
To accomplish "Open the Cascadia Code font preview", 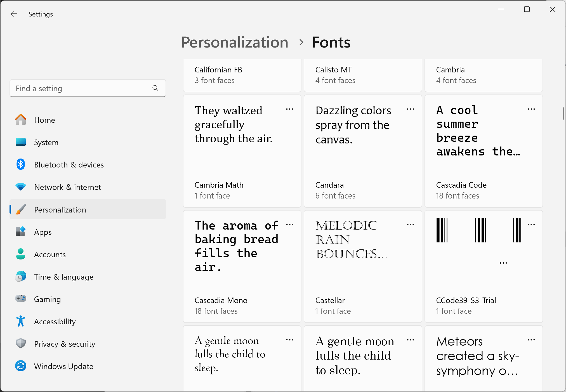I will (484, 151).
